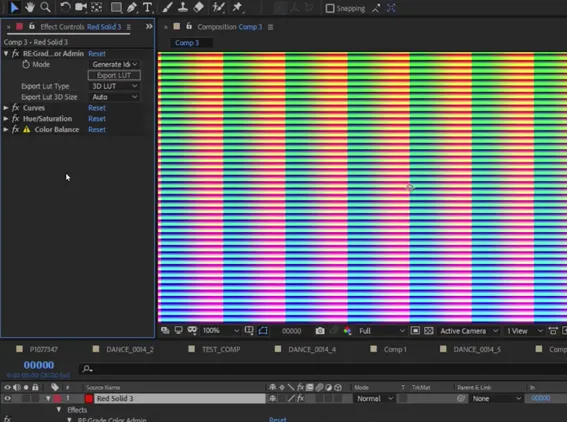Click the primary viewer monitor icon
The image size is (567, 422).
(178, 331)
